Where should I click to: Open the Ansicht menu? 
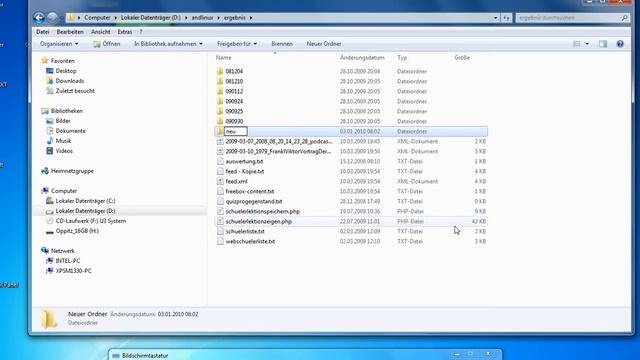point(100,31)
